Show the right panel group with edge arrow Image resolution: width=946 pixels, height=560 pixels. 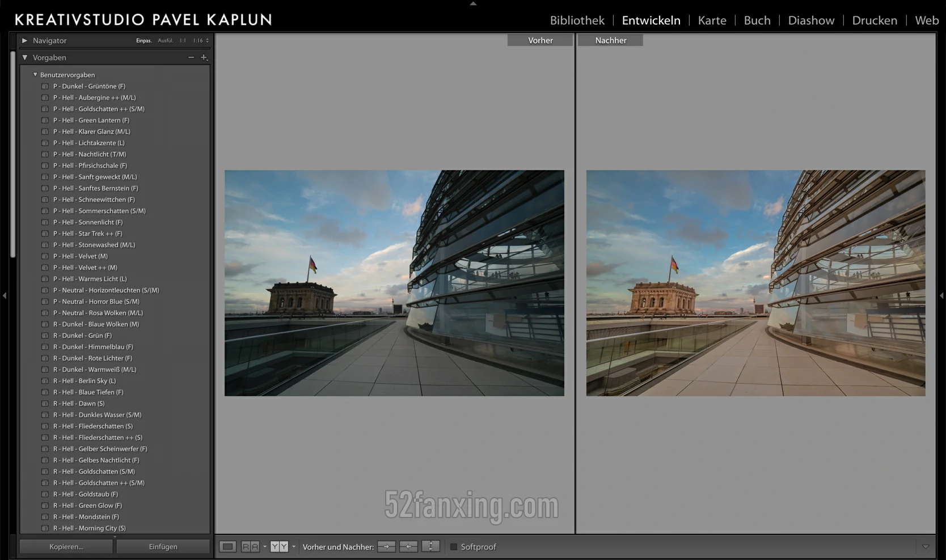[x=941, y=295]
